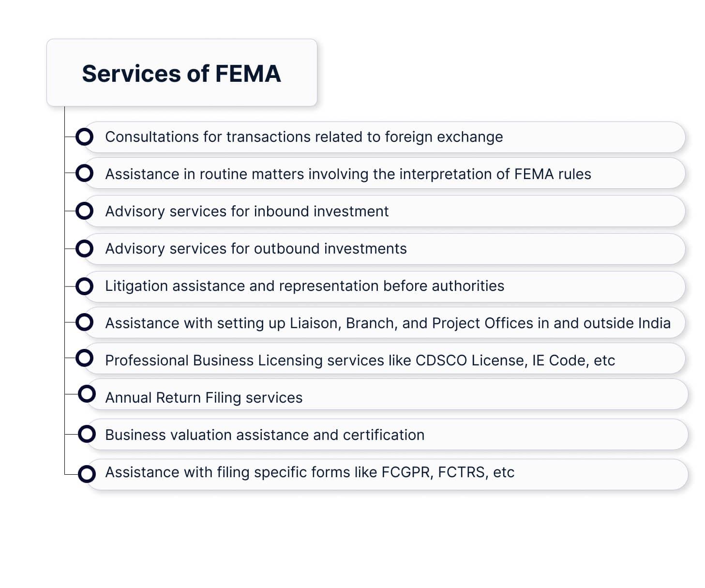705x588 pixels.
Task: Open the Liaison, Branch, and Project Offices item
Action: [388, 323]
